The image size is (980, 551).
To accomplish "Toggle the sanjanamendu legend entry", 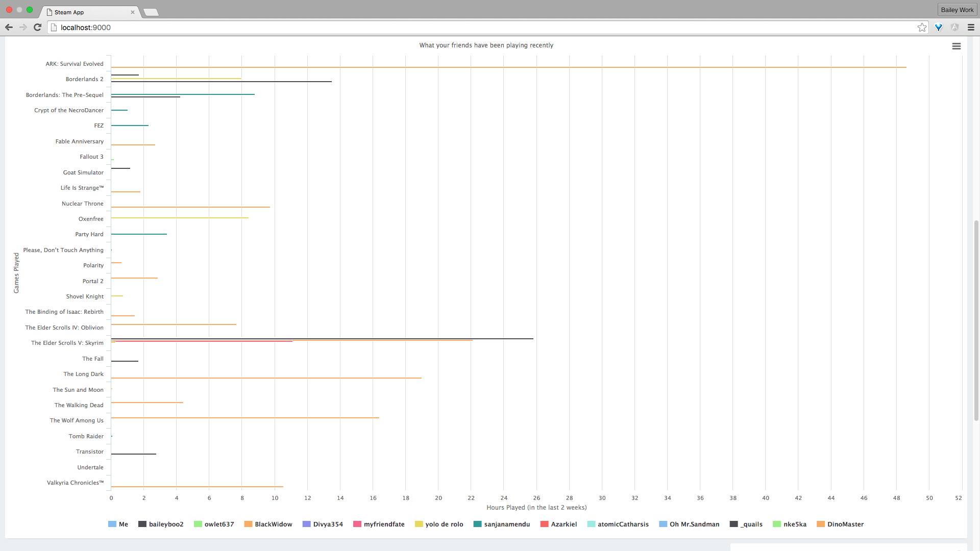I will pos(506,524).
